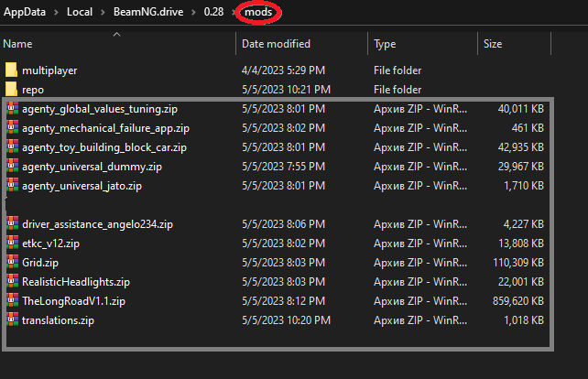588x379 pixels.
Task: Sort by Date modified column header
Action: pos(277,44)
